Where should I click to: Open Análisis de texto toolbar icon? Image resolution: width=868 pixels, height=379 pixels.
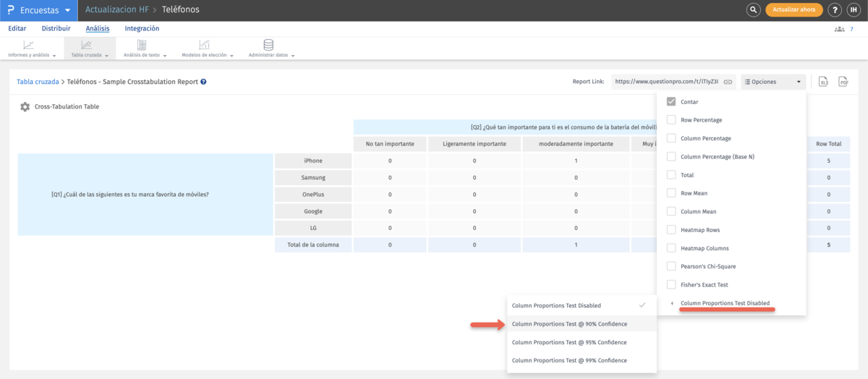coord(142,45)
